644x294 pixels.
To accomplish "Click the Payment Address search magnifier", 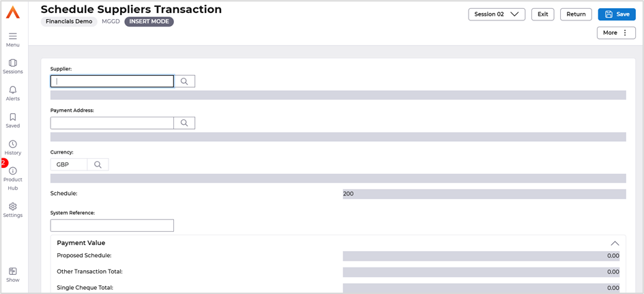I will pos(184,123).
